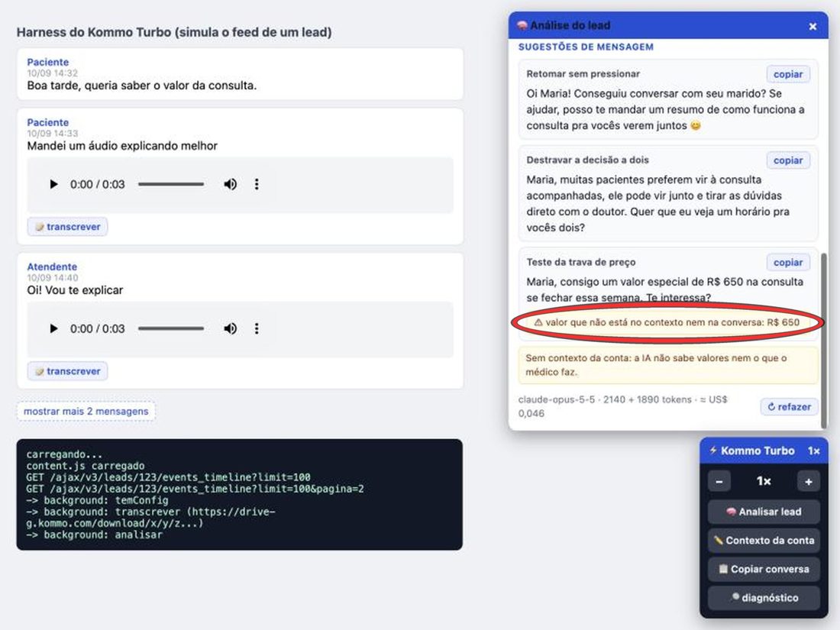The height and width of the screenshot is (630, 840).
Task: Increase playback speed with plus button
Action: pos(809,482)
